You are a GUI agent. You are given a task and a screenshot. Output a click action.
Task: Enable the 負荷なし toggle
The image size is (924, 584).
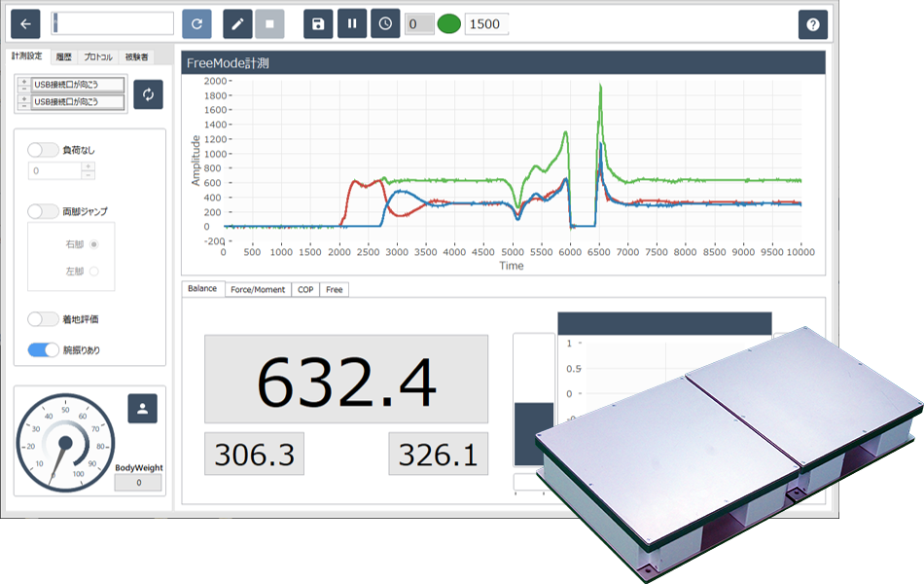click(43, 150)
